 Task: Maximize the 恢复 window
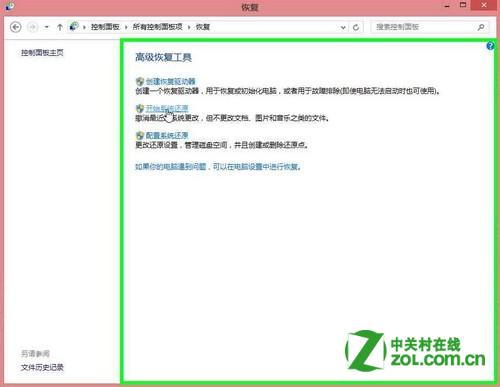(463, 5)
